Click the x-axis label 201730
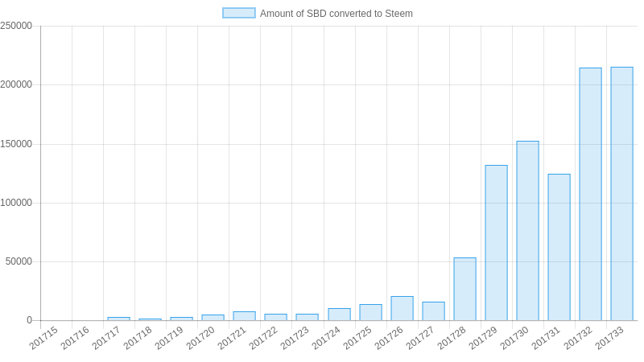The width and height of the screenshot is (644, 362). [x=515, y=338]
